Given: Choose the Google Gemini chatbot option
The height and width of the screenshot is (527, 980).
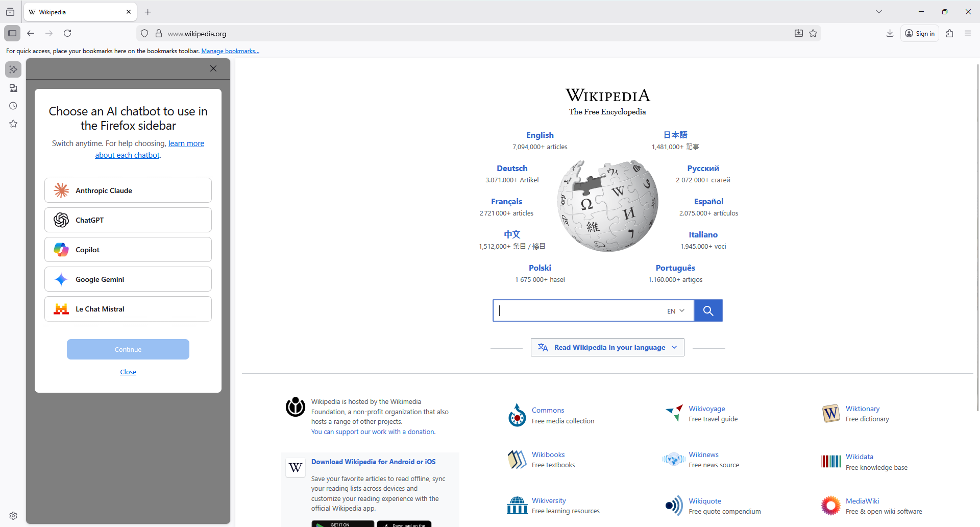Looking at the screenshot, I should [128, 279].
